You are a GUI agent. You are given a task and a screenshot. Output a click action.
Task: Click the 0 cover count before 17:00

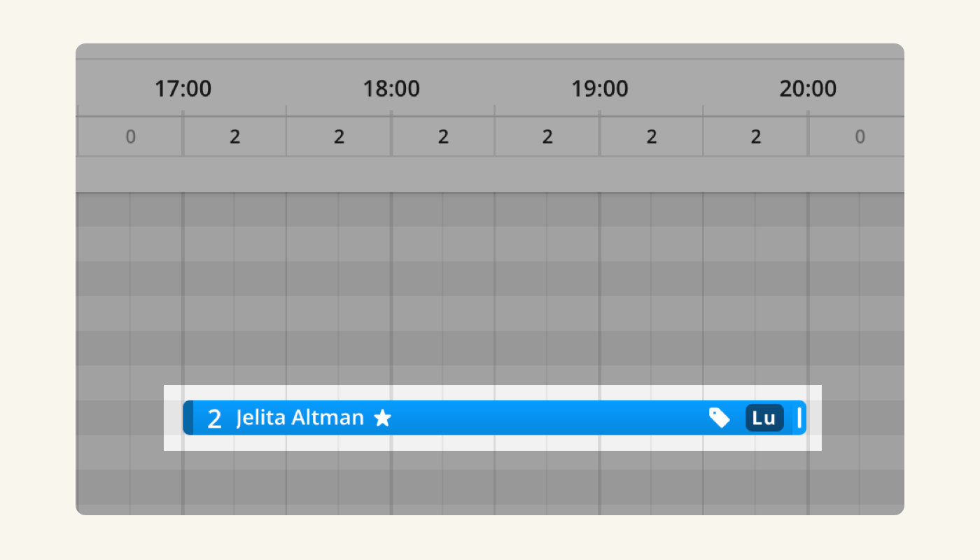[130, 136]
